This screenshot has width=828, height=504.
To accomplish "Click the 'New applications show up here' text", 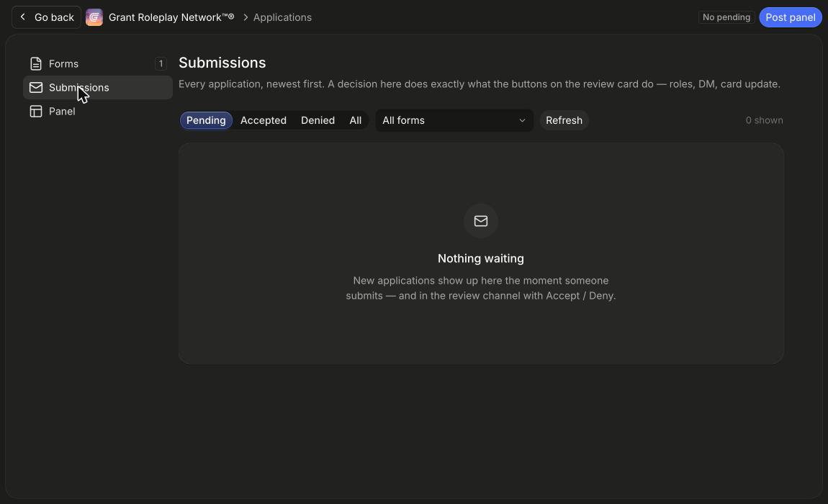I will 480,288.
